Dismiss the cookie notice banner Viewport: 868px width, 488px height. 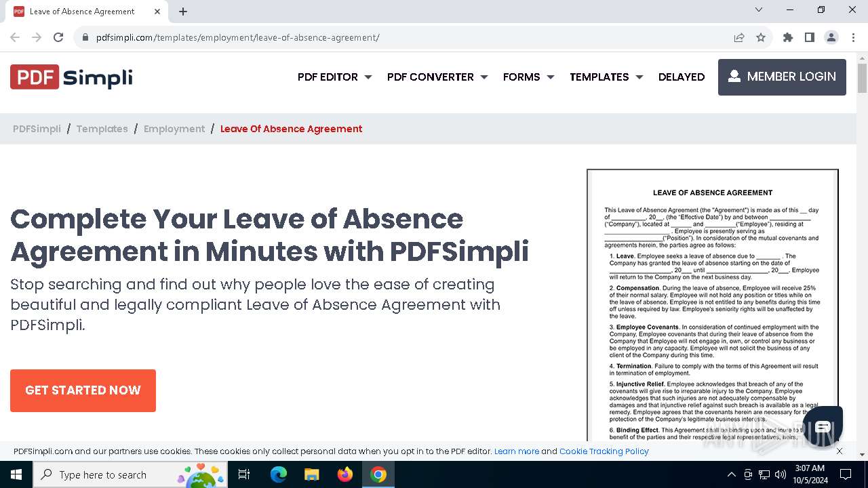(840, 451)
